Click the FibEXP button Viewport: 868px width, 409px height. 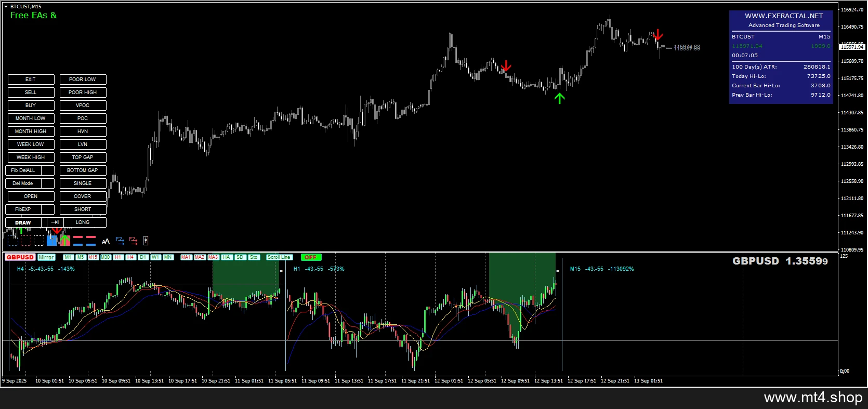click(23, 209)
